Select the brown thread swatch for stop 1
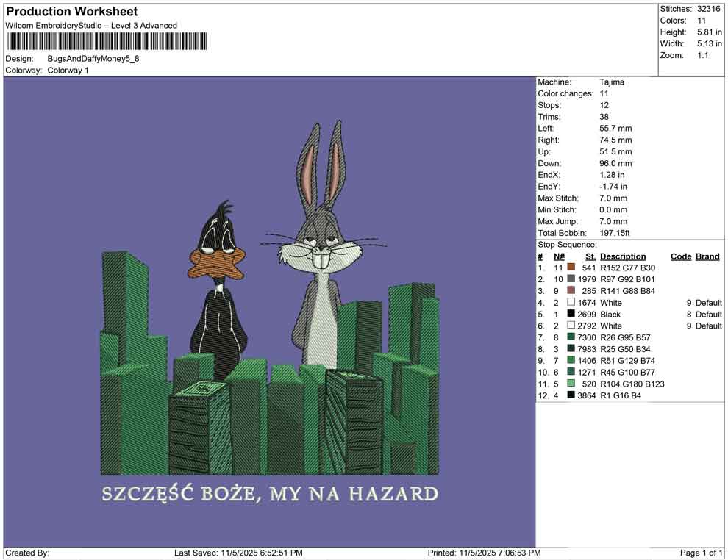The width and height of the screenshot is (728, 560). (570, 268)
